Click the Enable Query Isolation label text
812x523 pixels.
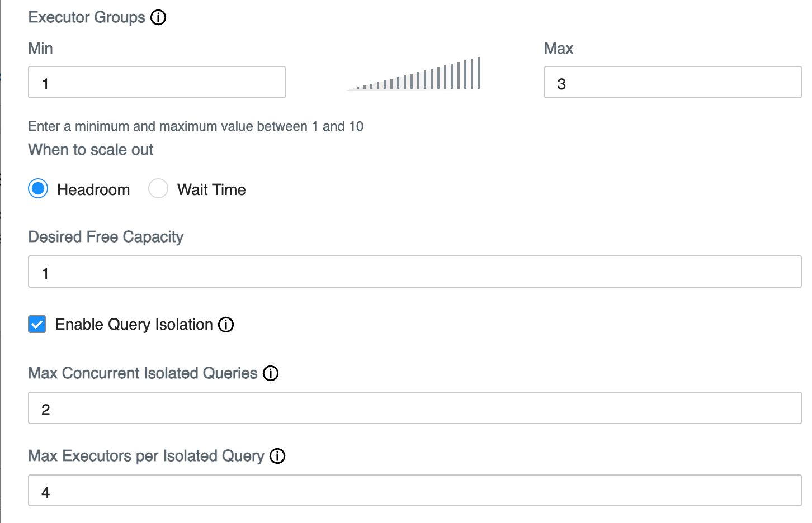point(134,325)
